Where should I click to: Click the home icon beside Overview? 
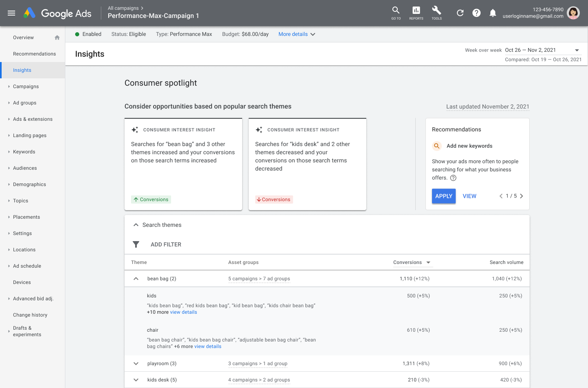(57, 37)
